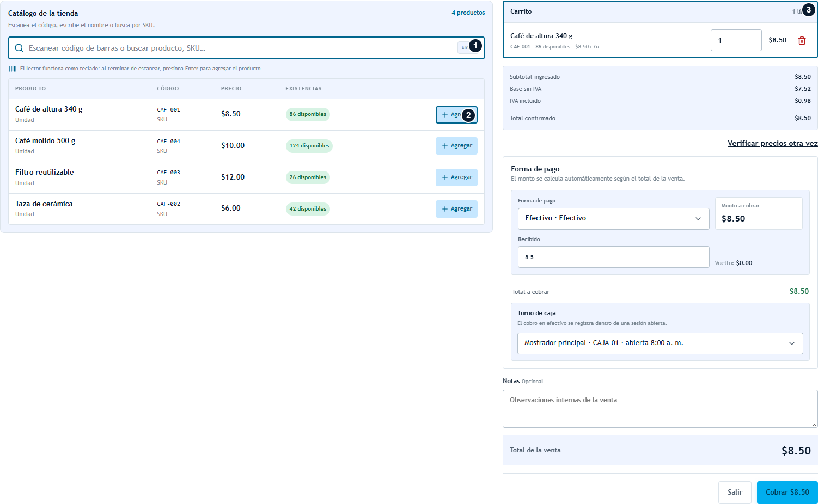Click the Cobrar $8.50 button
Screen dimensions: 818x504
coord(788,492)
